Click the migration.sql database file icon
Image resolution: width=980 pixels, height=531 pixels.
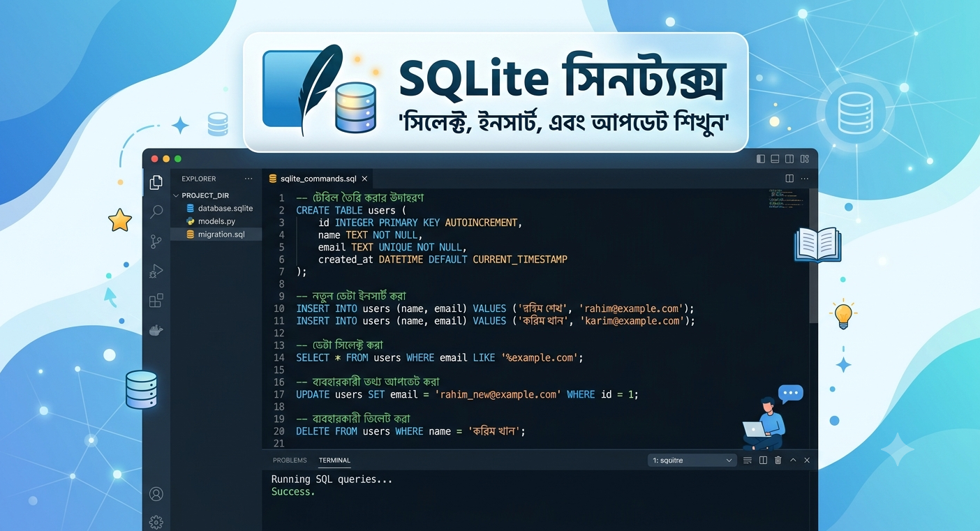click(191, 234)
